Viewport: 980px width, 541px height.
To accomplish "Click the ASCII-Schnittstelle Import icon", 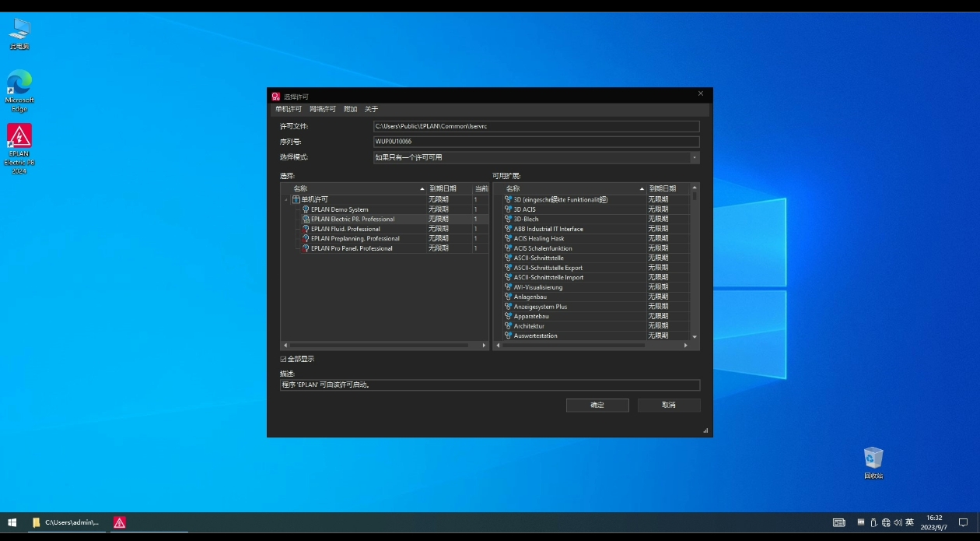I will (x=508, y=277).
